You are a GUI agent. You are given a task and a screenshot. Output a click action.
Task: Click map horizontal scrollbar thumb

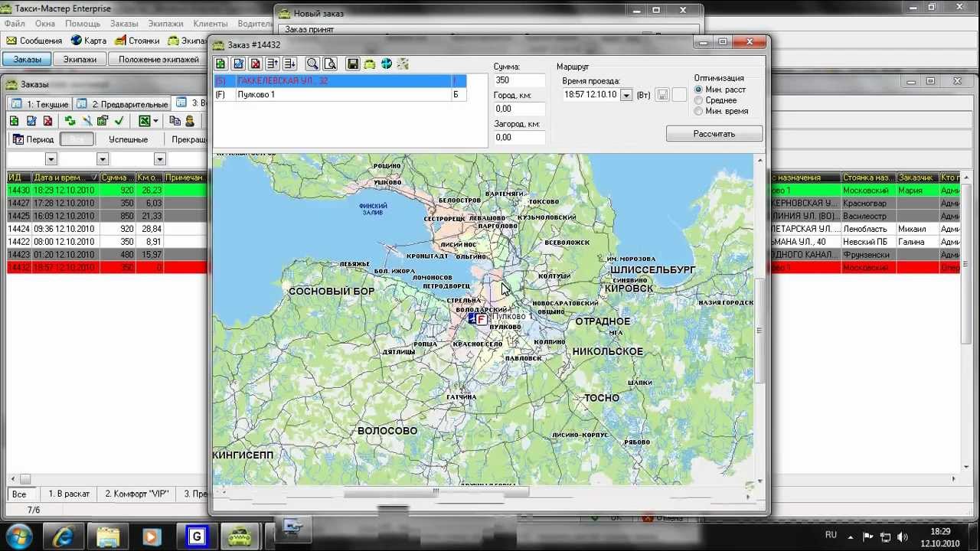pyautogui.click(x=436, y=493)
